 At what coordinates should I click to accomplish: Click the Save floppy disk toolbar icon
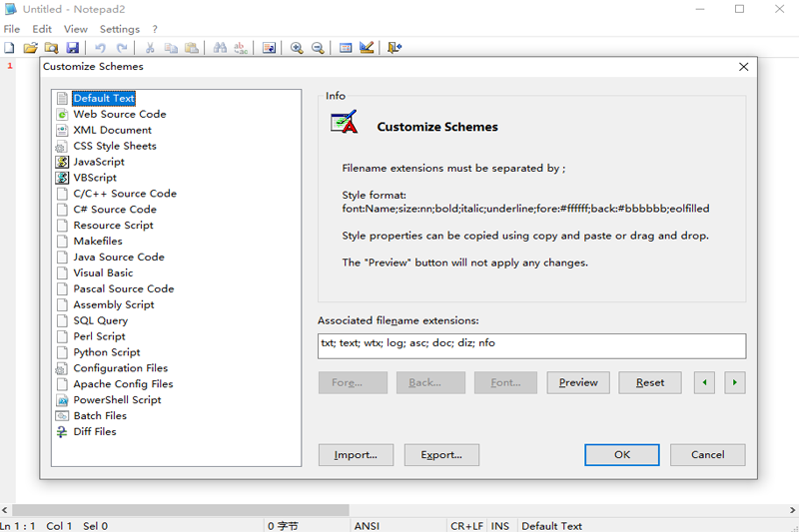click(73, 48)
